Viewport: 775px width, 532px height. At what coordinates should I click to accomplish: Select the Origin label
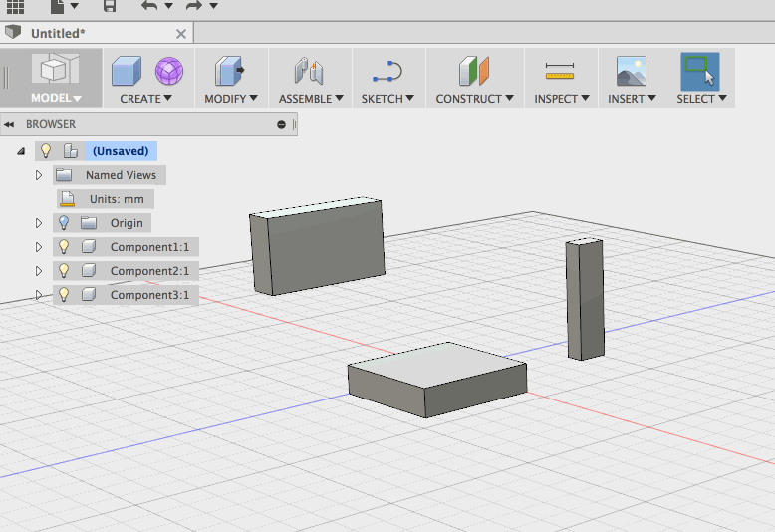(127, 223)
